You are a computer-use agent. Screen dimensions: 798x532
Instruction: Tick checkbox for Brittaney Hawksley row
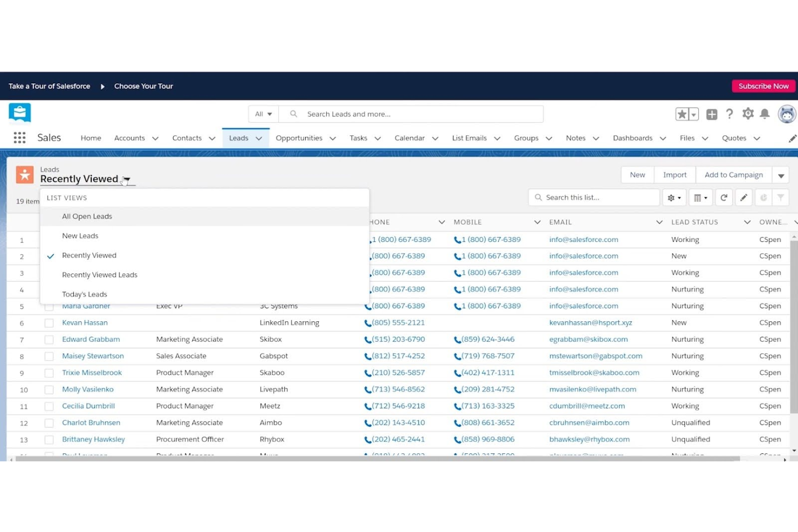[x=49, y=440]
